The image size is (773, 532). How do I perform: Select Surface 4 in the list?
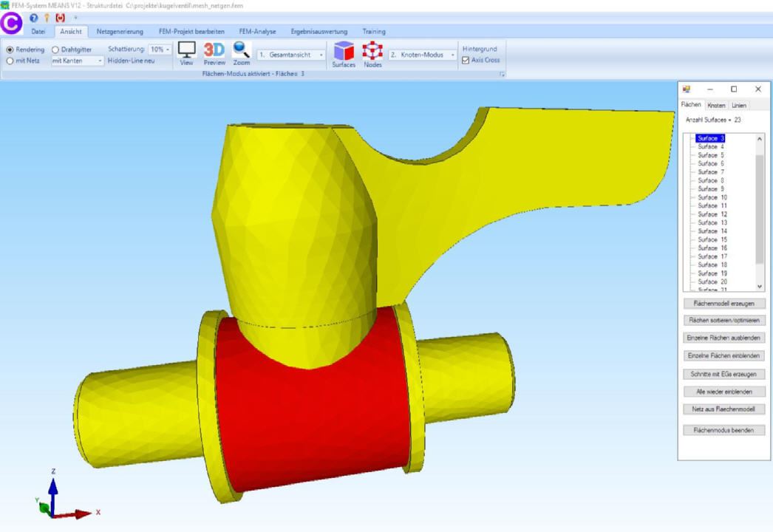click(710, 147)
